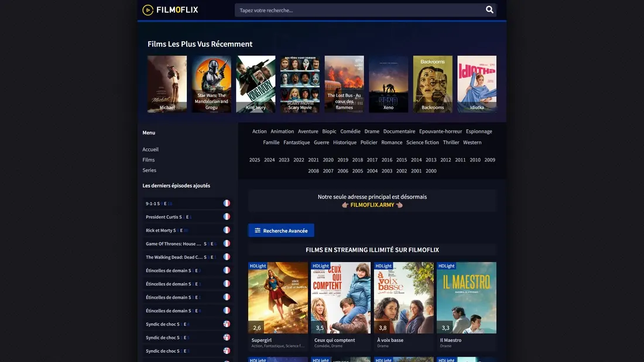Select the Aventure genre
Screen dimensions: 644x362
click(x=308, y=132)
